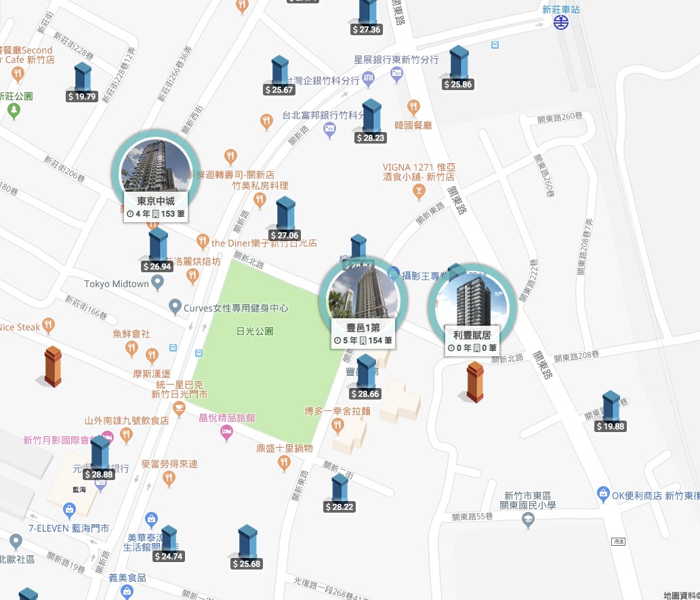
Task: Click the orange building marker below 利豐賦居
Action: pyautogui.click(x=475, y=383)
